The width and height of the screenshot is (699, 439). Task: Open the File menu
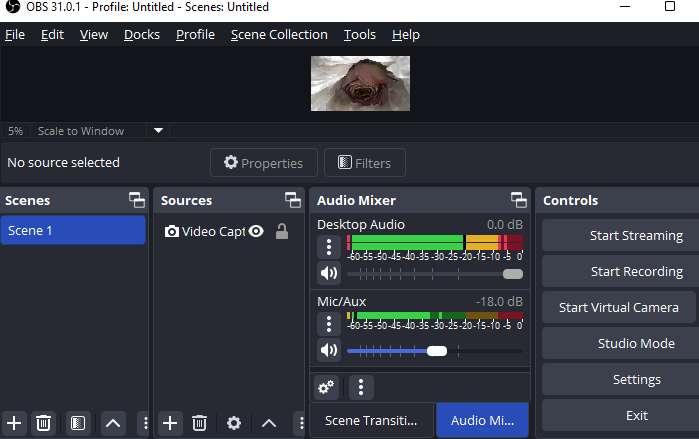(15, 35)
